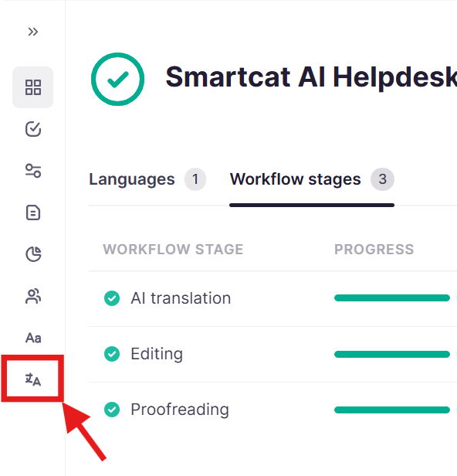Click the Editing stage row
This screenshot has height=476, width=457.
point(273,354)
